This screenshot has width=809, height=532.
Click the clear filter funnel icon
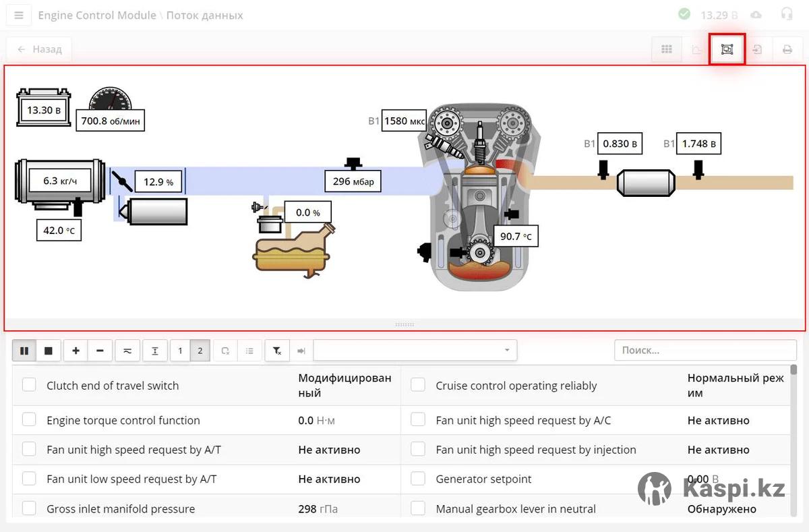(x=277, y=351)
